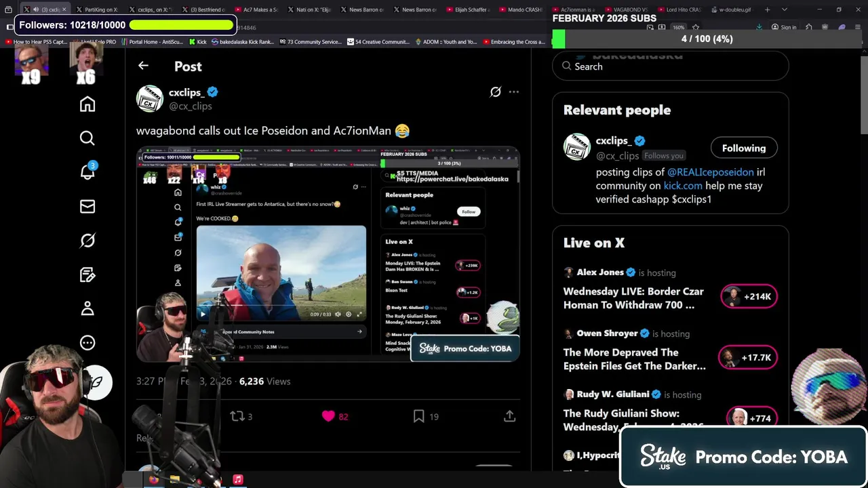This screenshot has width=868, height=488.
Task: Open ADOM :: Youth and Yo bookmark
Action: coord(446,42)
